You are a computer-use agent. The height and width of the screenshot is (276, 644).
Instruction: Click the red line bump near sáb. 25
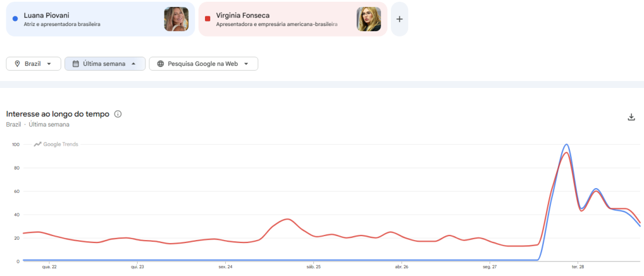tap(287, 219)
